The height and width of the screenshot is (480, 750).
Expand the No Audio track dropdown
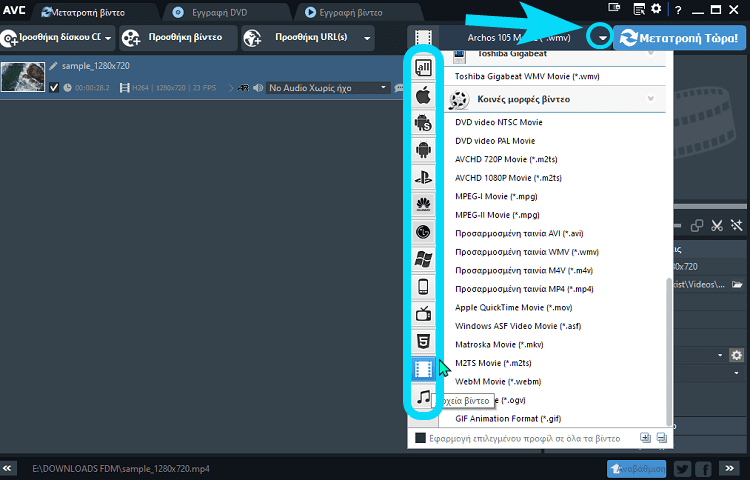pyautogui.click(x=382, y=88)
